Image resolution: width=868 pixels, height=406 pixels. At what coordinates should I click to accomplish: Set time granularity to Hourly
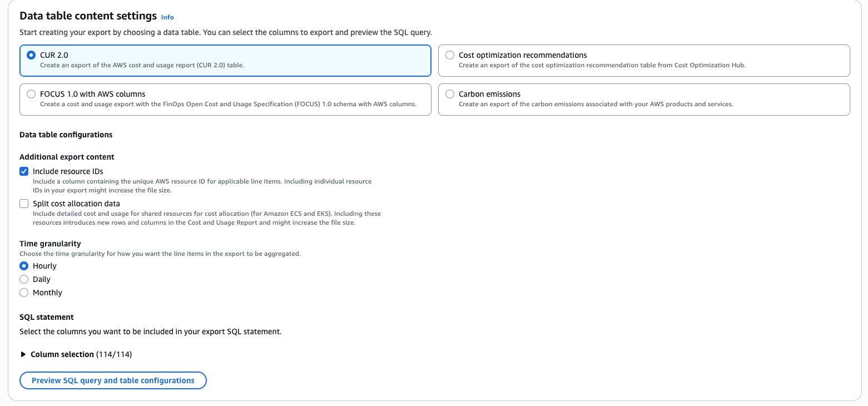(x=24, y=266)
